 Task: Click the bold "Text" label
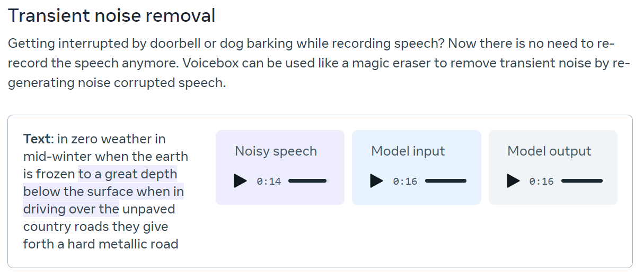click(x=37, y=139)
